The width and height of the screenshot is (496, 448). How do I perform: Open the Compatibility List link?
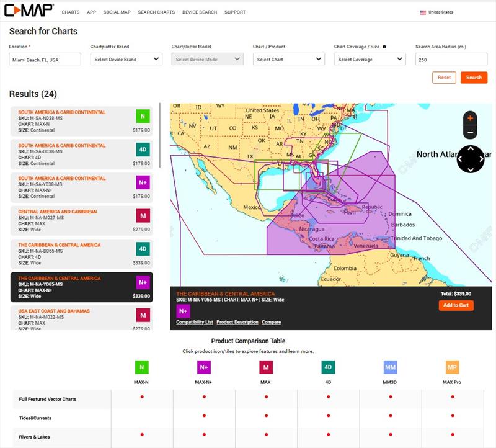click(195, 322)
